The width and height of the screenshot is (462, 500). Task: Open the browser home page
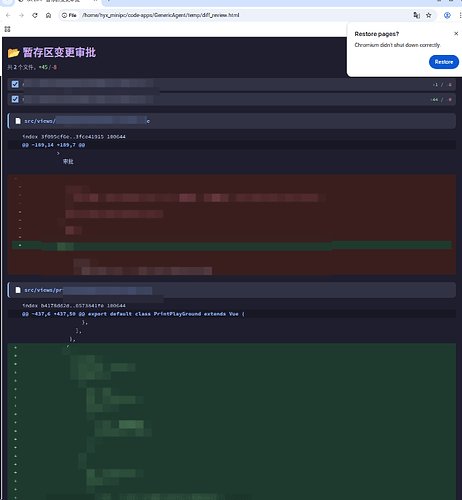coord(48,15)
